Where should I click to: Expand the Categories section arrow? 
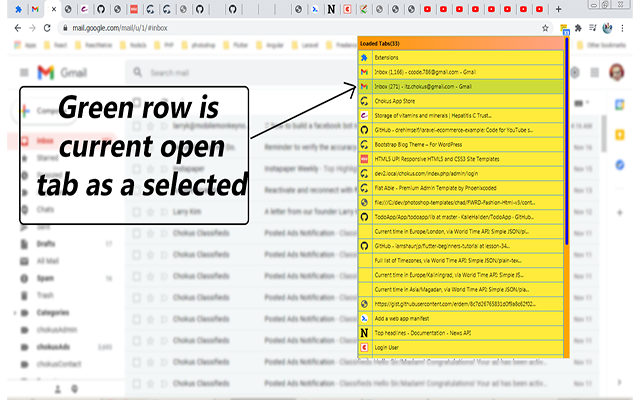(15, 313)
